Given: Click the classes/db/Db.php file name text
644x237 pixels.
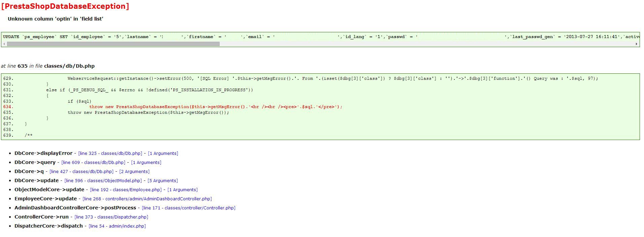Looking at the screenshot, I should click(x=69, y=66).
